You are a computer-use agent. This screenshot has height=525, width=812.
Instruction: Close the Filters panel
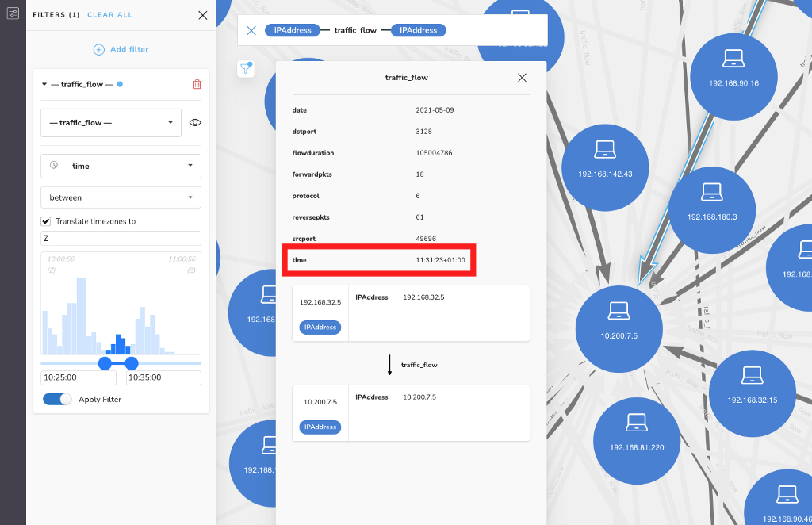[203, 15]
